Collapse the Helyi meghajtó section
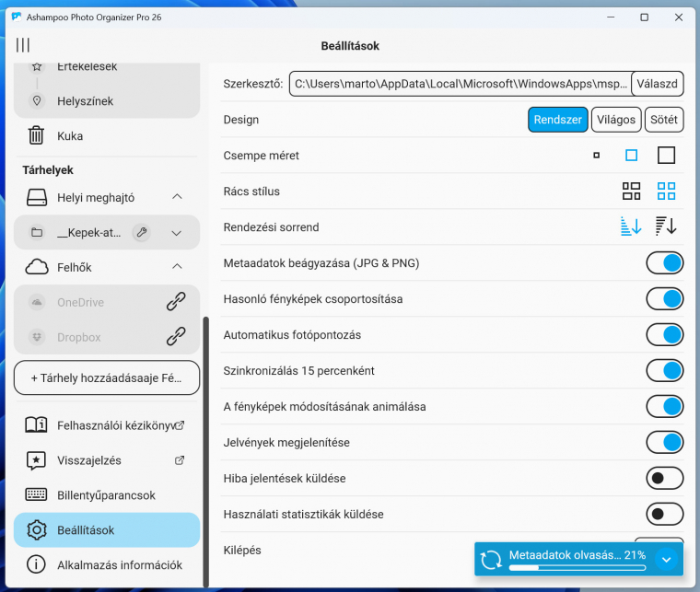Image resolution: width=700 pixels, height=592 pixels. pos(177,197)
